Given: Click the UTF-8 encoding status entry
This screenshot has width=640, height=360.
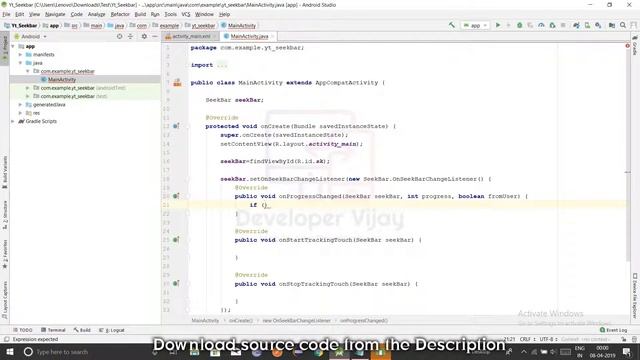Looking at the screenshot, I should coord(547,339).
